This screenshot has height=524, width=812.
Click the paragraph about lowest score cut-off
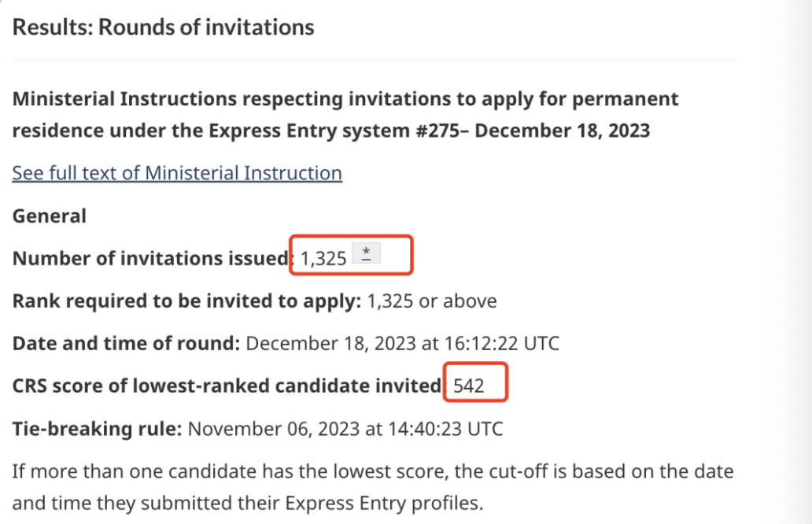pos(373,487)
